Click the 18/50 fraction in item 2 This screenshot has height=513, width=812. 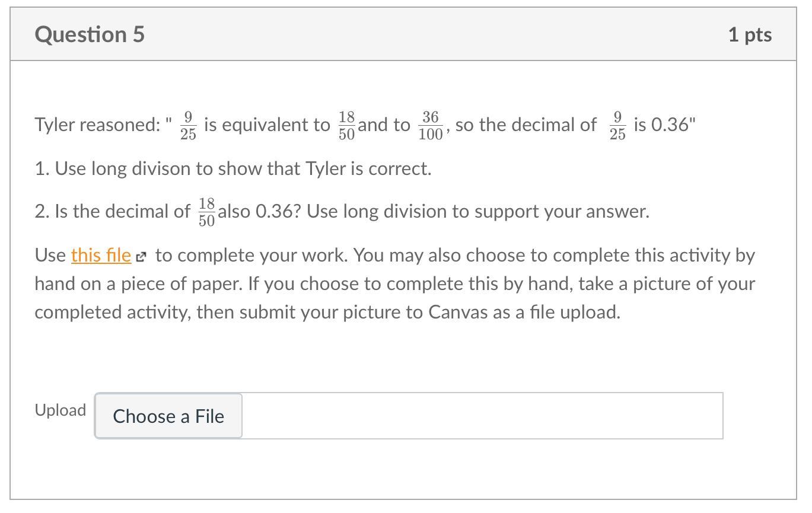click(x=206, y=212)
